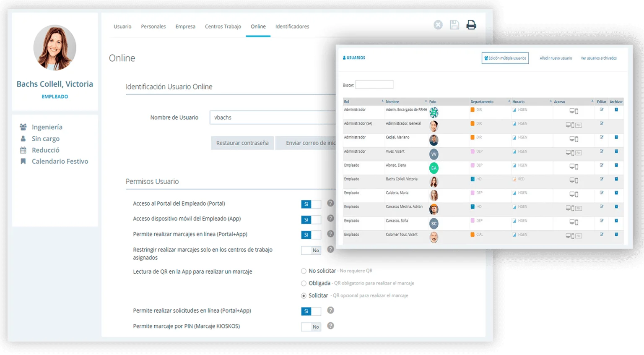Click Victoria Bachs Colell profile photo
644x355 pixels.
pos(55,47)
